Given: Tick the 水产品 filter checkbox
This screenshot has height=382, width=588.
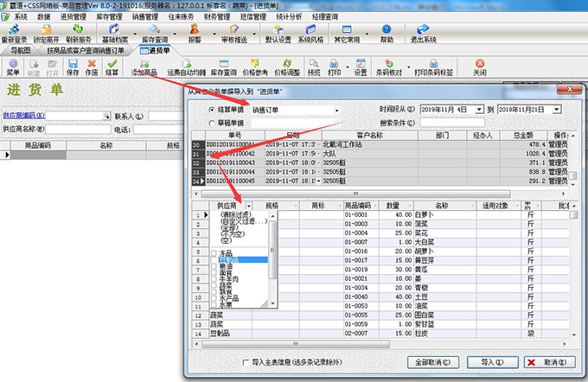Looking at the screenshot, I should (x=214, y=298).
